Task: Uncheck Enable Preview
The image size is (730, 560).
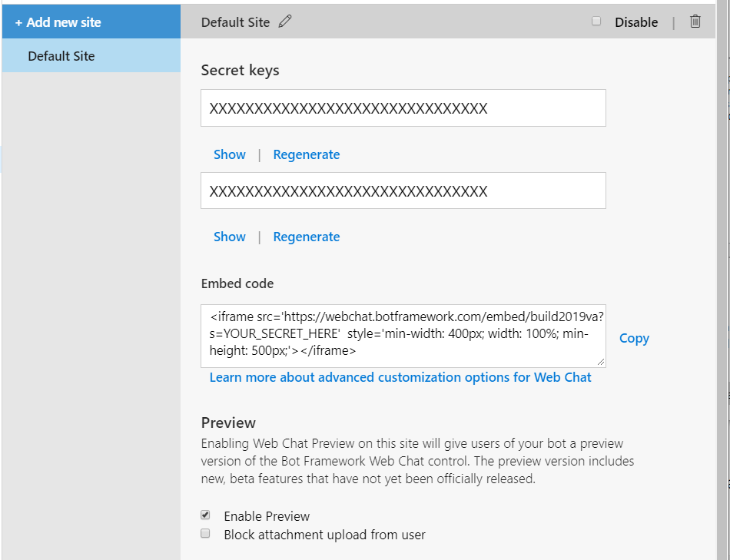Action: coord(205,515)
